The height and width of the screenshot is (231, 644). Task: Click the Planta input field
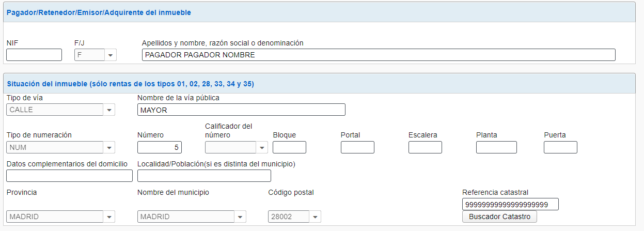tap(496, 147)
